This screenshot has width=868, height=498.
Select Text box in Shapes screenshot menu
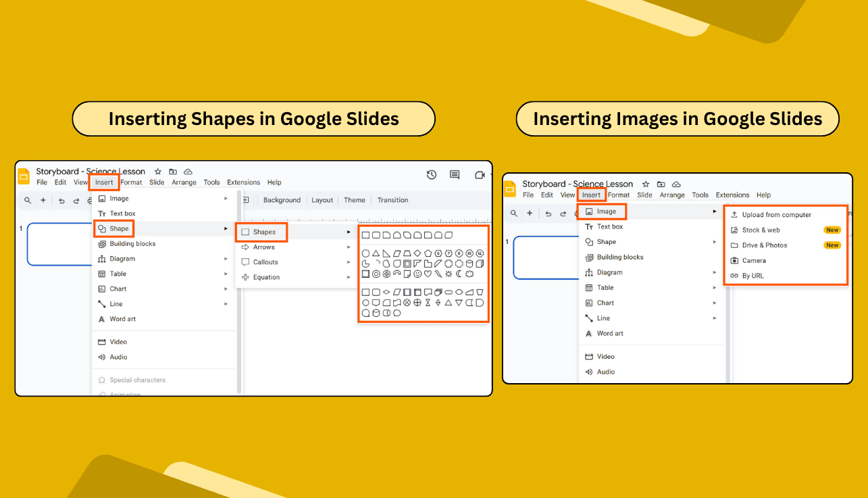[x=162, y=214]
